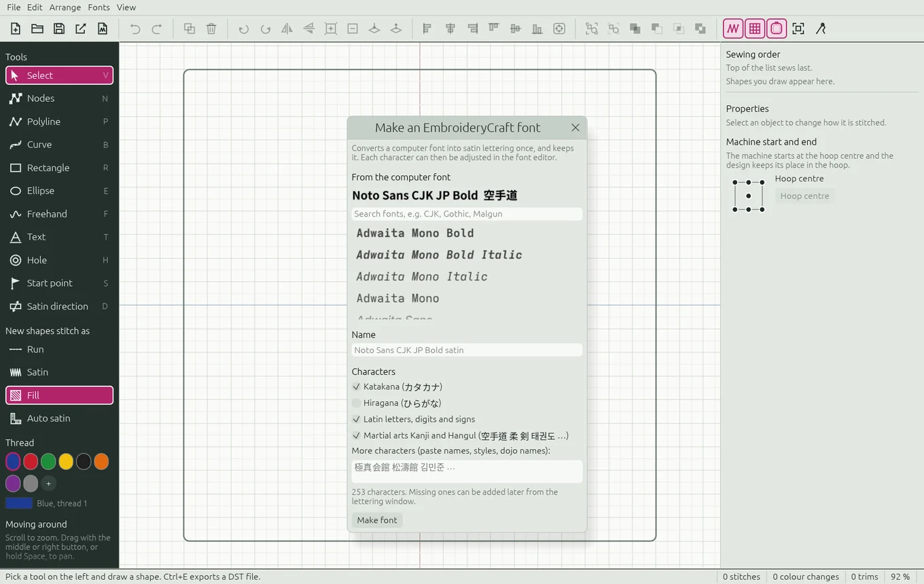
Task: Click the Undo arrow icon
Action: click(x=135, y=29)
